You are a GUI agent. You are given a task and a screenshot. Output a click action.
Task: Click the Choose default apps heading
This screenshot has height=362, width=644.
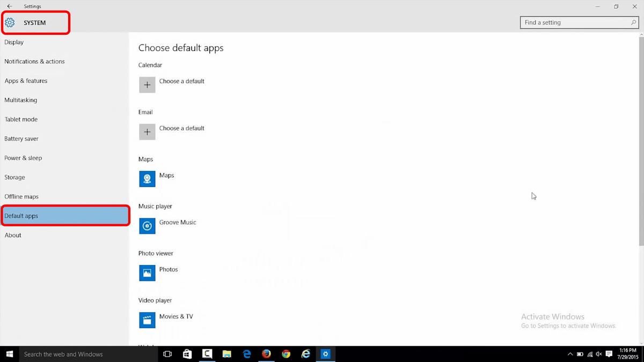pos(181,48)
